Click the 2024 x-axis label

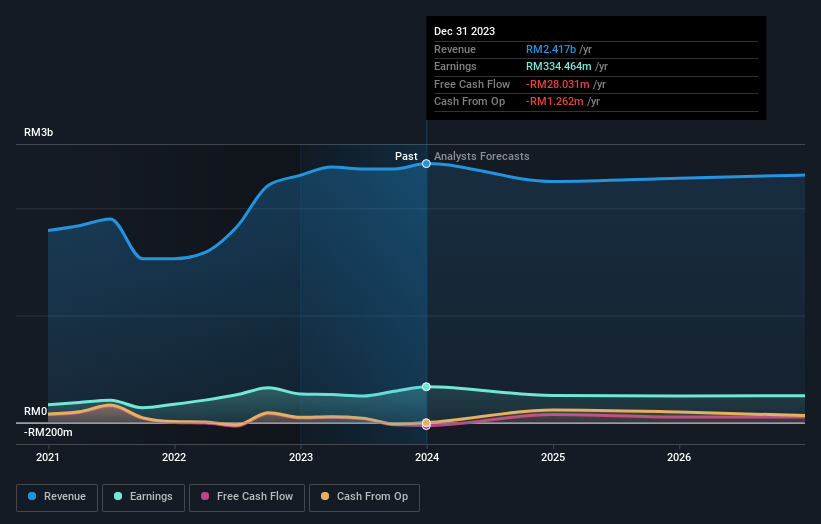(x=427, y=457)
